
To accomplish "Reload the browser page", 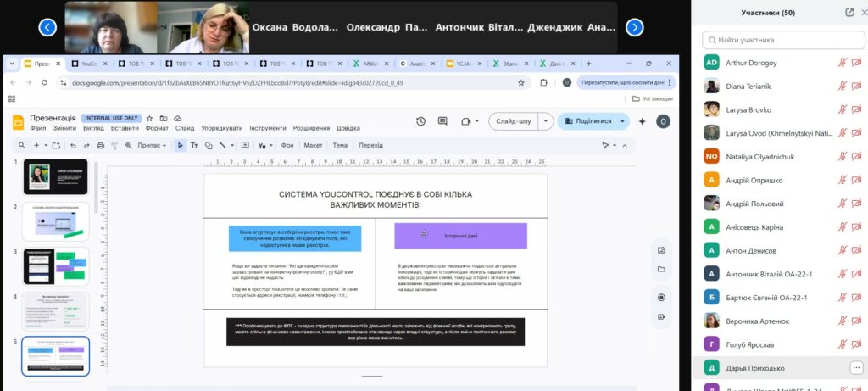I will tap(44, 82).
